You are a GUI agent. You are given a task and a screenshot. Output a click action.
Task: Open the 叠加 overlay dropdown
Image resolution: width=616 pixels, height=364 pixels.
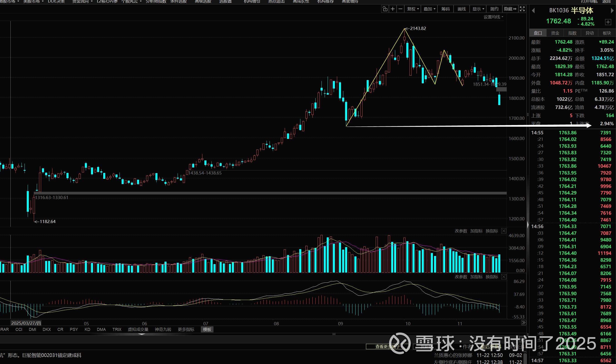tap(429, 9)
